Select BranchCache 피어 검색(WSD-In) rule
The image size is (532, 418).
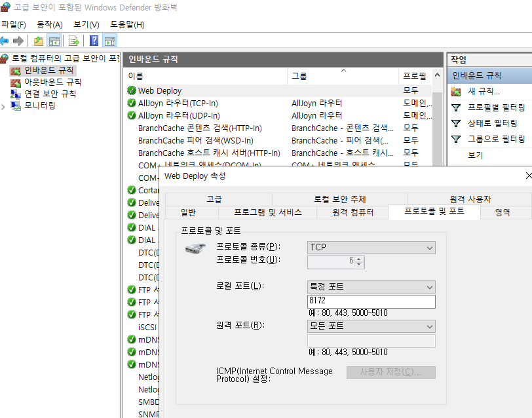(x=196, y=140)
